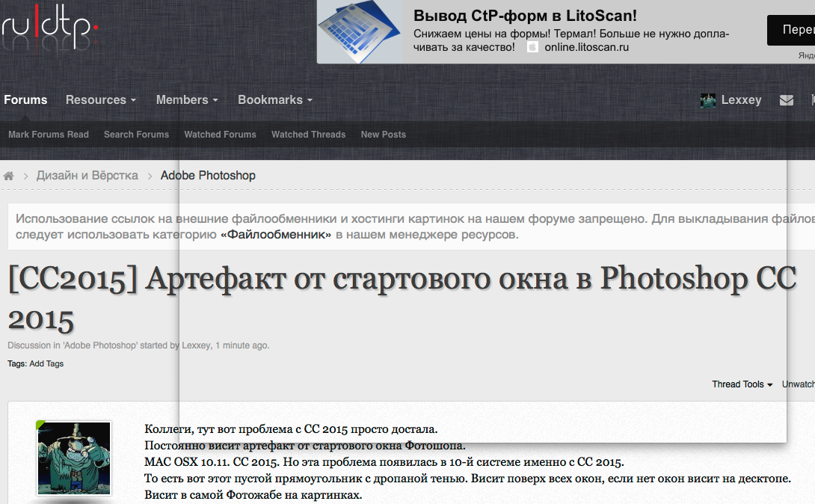Open the LitoScan ad image

(360, 31)
